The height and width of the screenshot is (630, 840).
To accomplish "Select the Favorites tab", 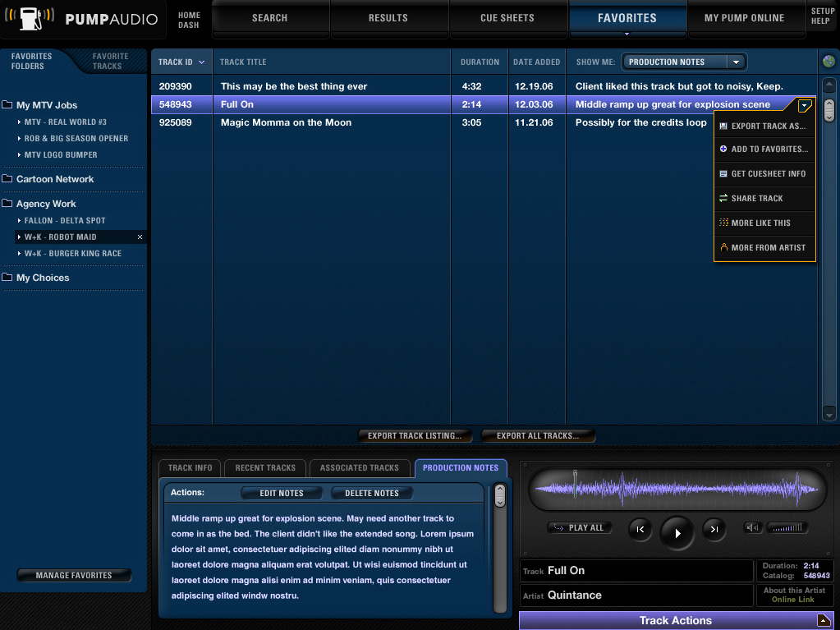I will point(627,18).
